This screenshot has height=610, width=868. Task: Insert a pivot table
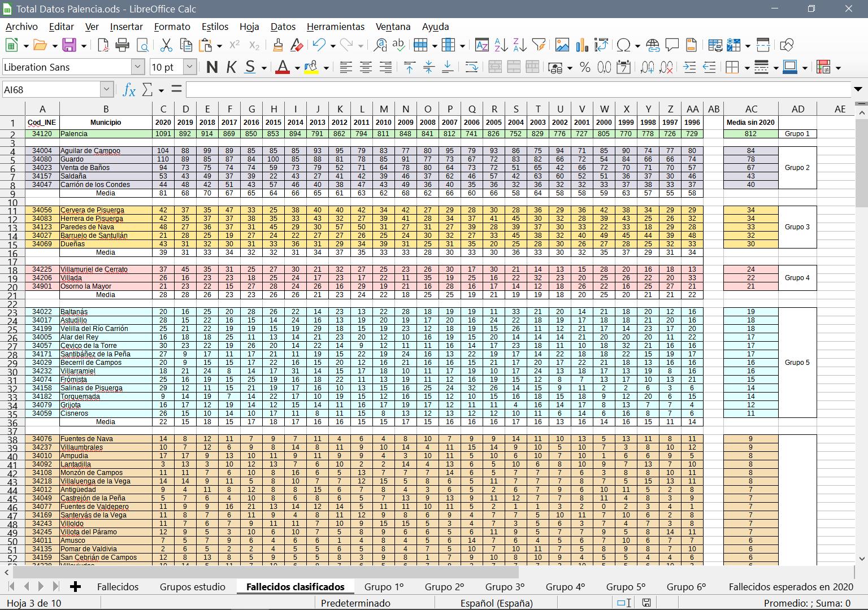pos(601,45)
